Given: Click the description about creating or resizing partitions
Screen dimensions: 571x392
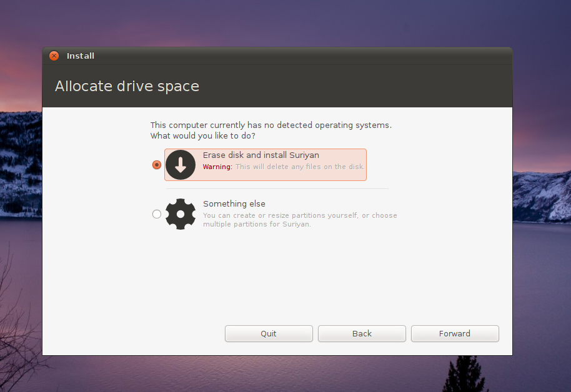Looking at the screenshot, I should [300, 220].
